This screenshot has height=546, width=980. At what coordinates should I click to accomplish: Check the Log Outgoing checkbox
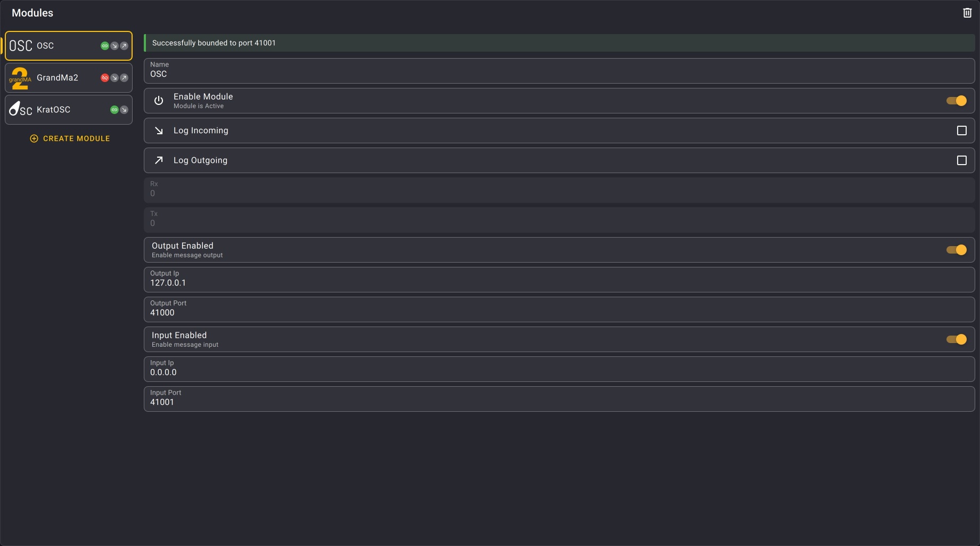click(x=961, y=160)
